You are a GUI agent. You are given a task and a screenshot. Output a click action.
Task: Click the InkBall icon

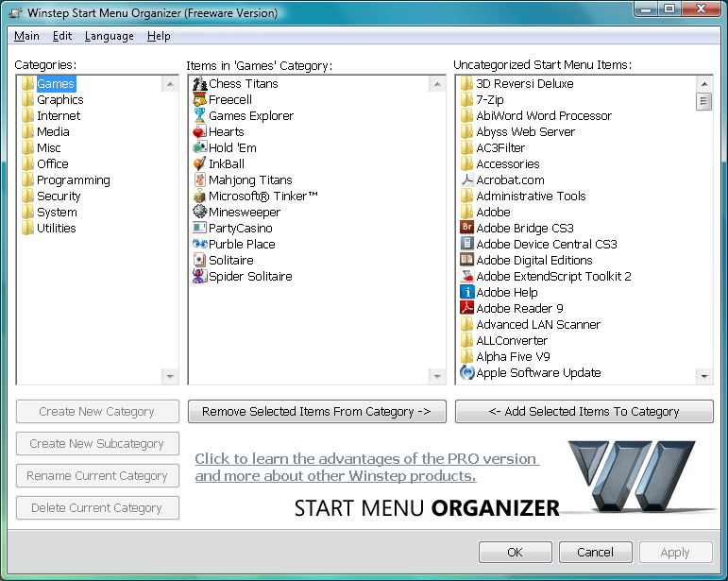199,164
